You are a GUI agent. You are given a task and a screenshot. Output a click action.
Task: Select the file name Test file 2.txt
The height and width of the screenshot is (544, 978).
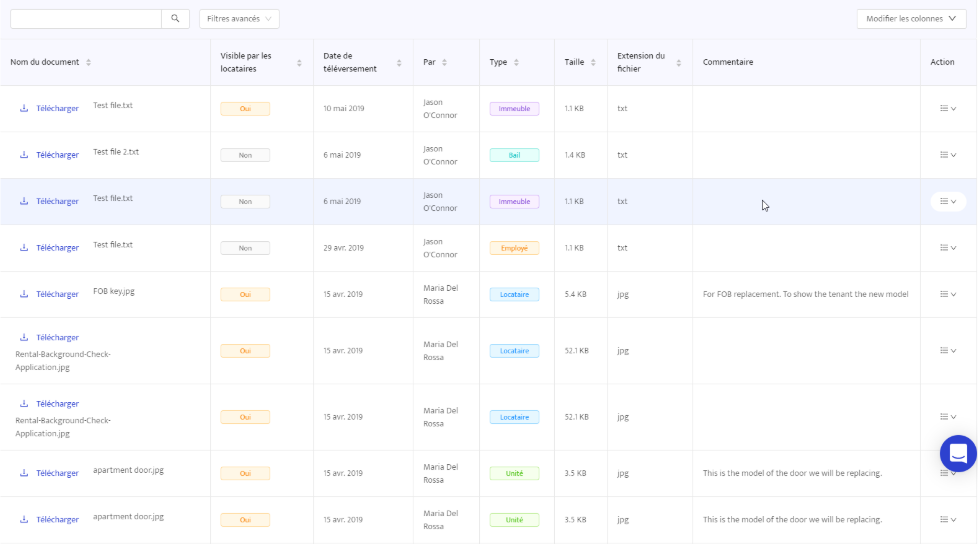116,152
